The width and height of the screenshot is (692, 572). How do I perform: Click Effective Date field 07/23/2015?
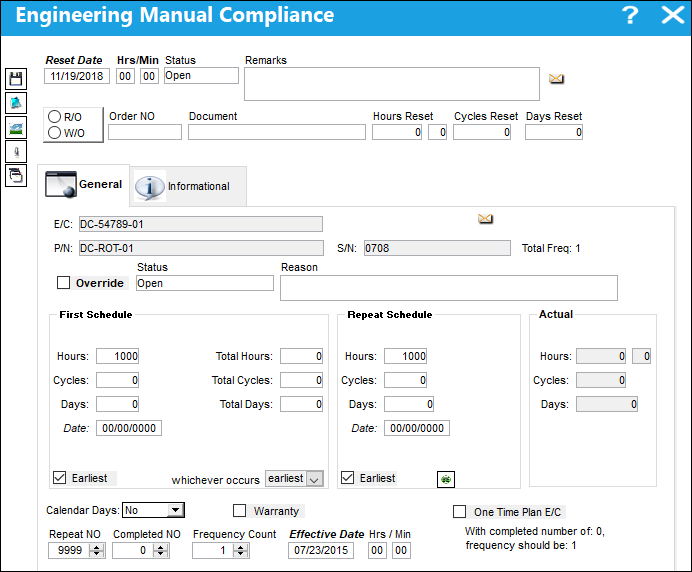click(x=321, y=550)
